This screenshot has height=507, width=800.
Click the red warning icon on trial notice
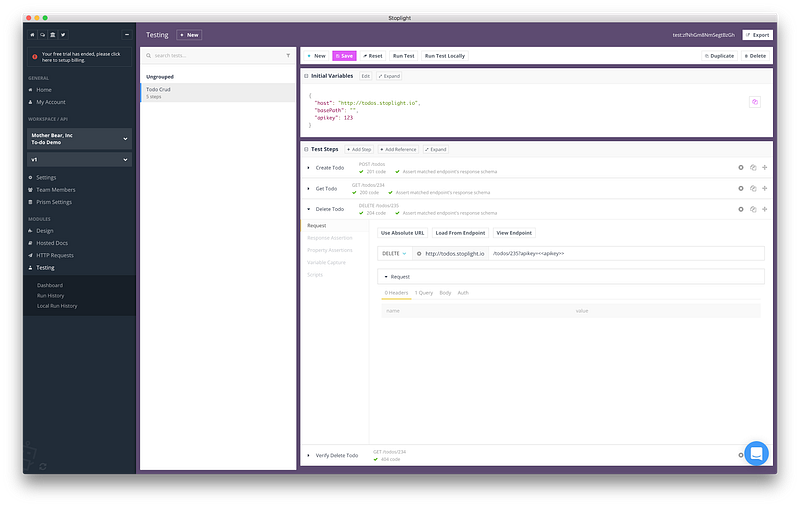click(x=35, y=57)
